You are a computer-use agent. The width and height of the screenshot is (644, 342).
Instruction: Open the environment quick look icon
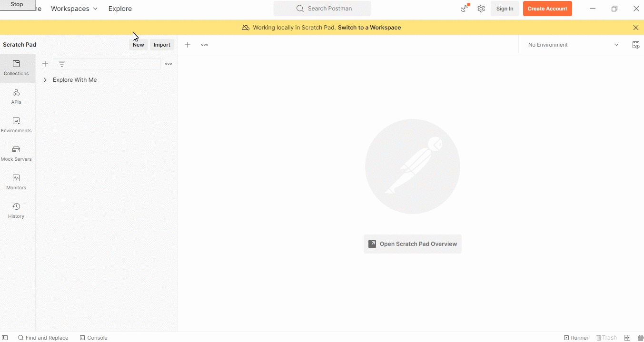pyautogui.click(x=635, y=45)
